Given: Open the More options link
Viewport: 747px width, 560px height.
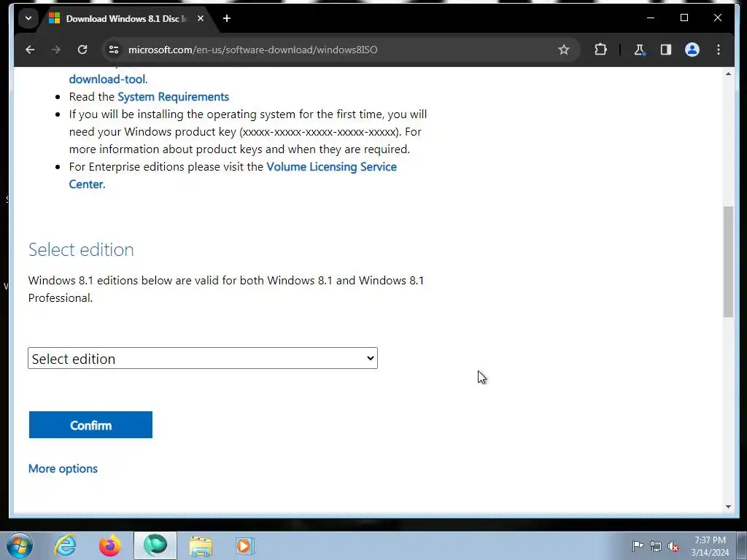Looking at the screenshot, I should pyautogui.click(x=63, y=469).
